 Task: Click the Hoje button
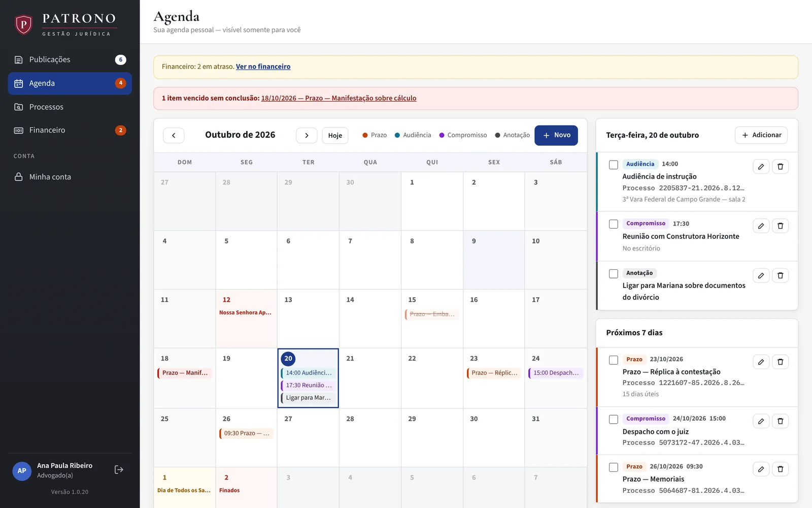click(x=335, y=136)
